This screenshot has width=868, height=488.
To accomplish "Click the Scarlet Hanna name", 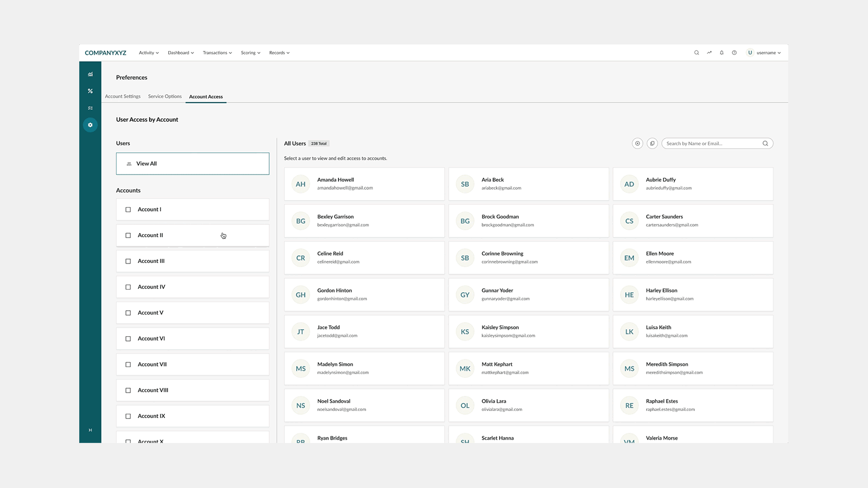I will point(497,438).
